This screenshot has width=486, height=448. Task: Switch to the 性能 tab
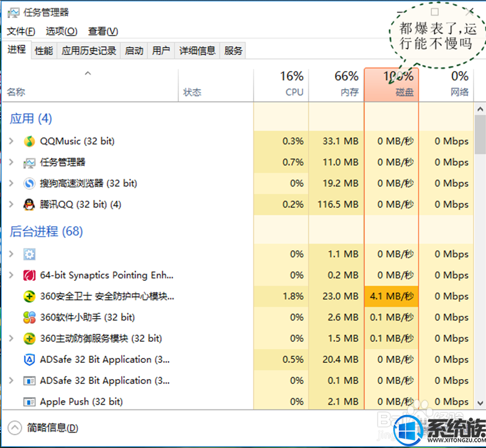click(x=44, y=50)
